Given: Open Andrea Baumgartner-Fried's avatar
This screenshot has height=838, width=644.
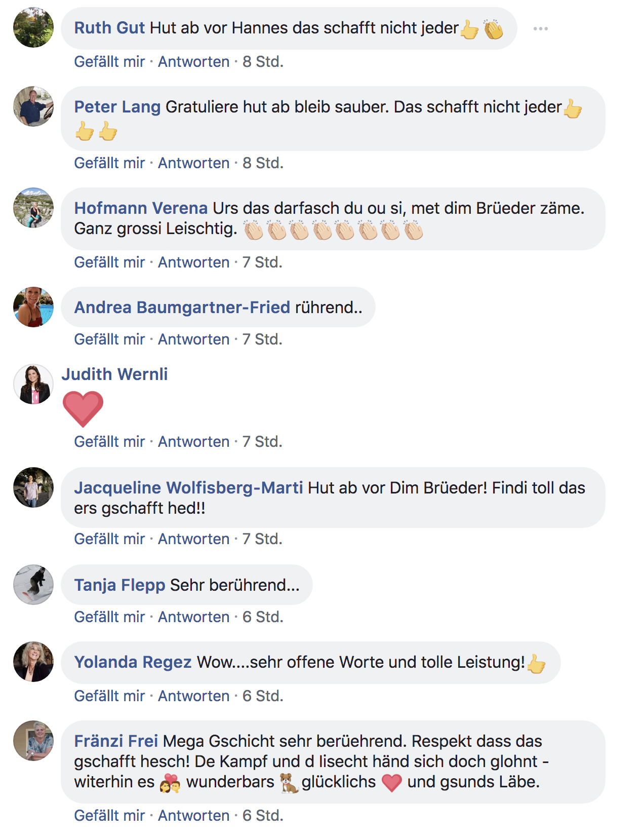Looking at the screenshot, I should (33, 307).
